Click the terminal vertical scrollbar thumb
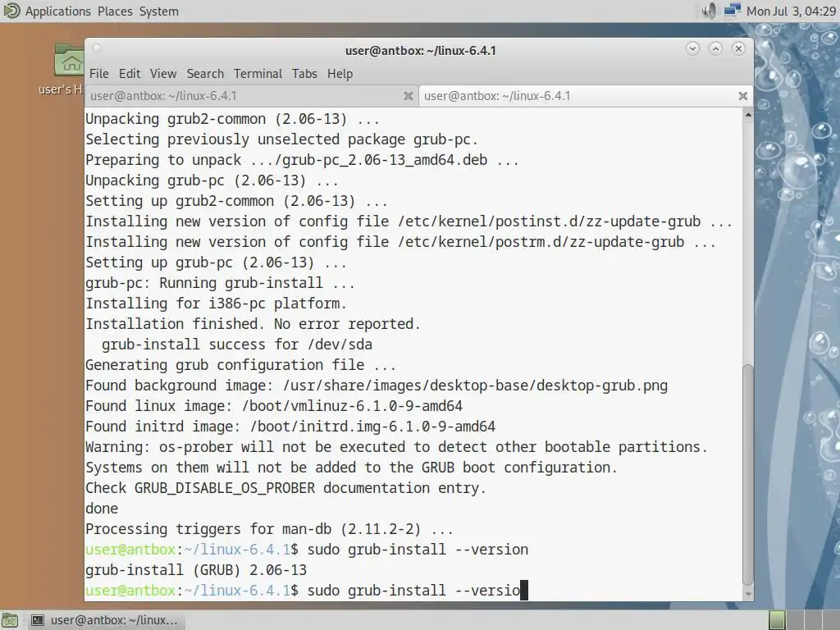This screenshot has width=840, height=630. tap(748, 475)
